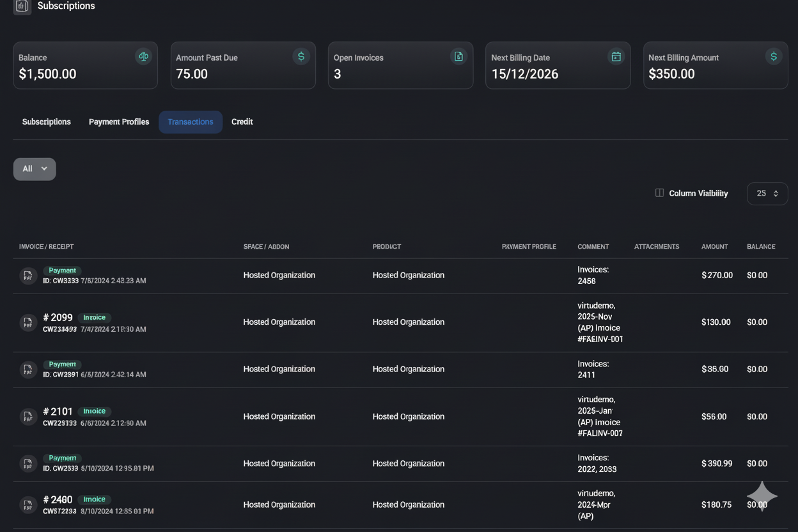
Task: Click the document icon on Open Invoices card
Action: [458, 57]
